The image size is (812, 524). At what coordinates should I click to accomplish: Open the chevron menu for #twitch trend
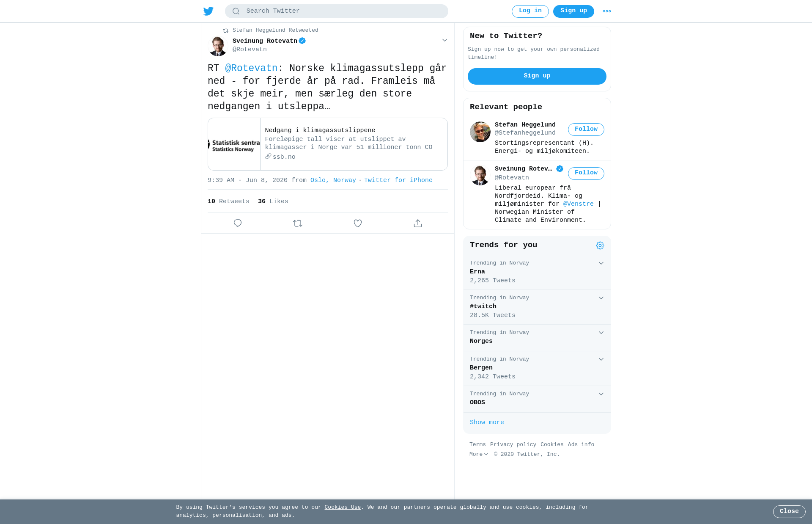(601, 298)
